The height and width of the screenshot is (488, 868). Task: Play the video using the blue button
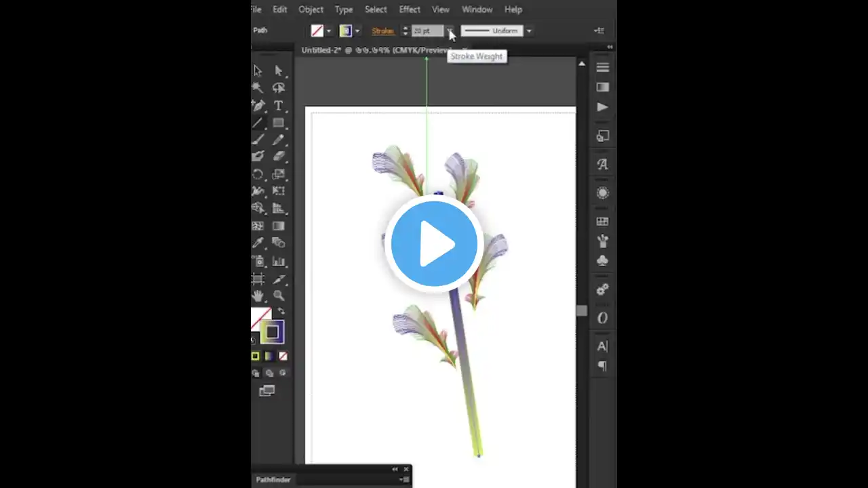[x=434, y=243]
